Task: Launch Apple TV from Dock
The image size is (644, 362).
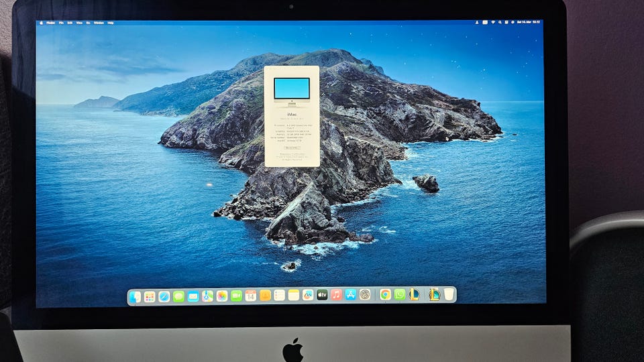Action: click(322, 295)
